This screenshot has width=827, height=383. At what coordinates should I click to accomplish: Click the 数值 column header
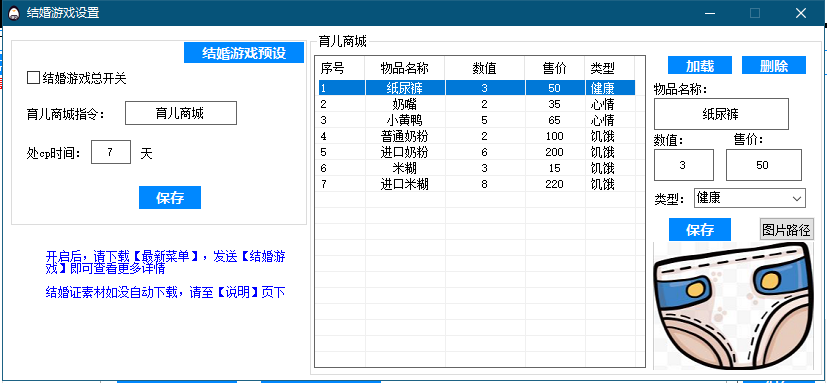pos(485,68)
